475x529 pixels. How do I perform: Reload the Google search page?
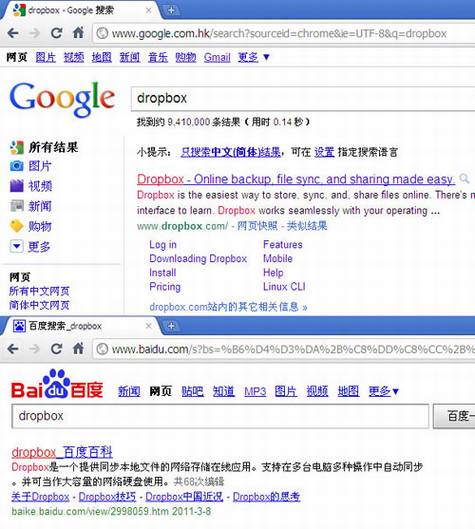tap(56, 33)
